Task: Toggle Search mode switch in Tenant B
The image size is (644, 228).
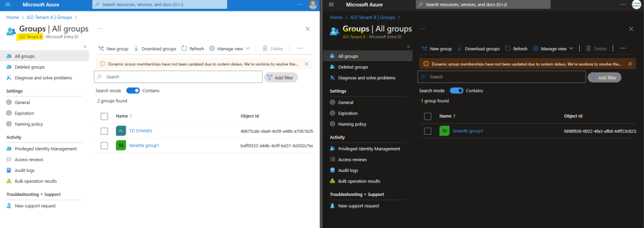Action: 457,91
